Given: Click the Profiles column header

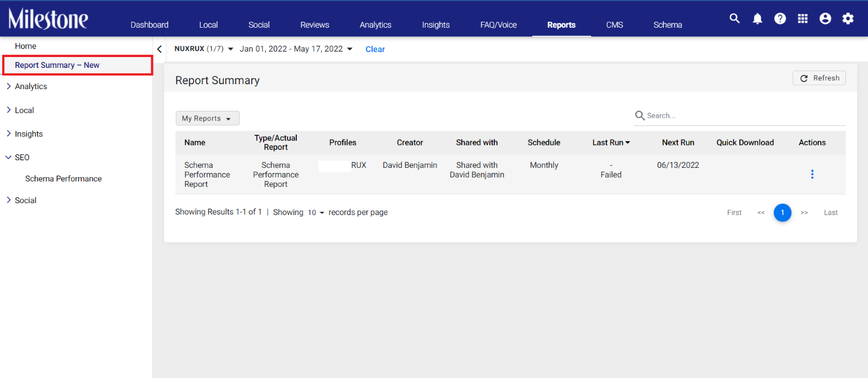Looking at the screenshot, I should [x=343, y=142].
